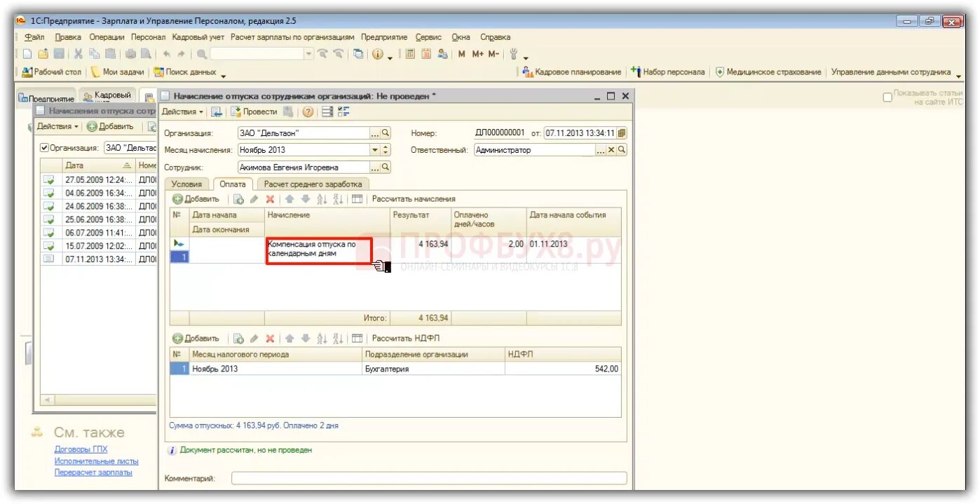
Task: Open the Сервис menu
Action: 428,37
